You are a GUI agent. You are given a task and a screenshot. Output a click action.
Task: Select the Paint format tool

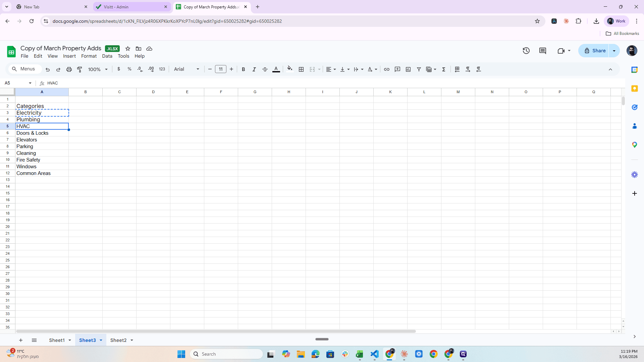pyautogui.click(x=80, y=69)
